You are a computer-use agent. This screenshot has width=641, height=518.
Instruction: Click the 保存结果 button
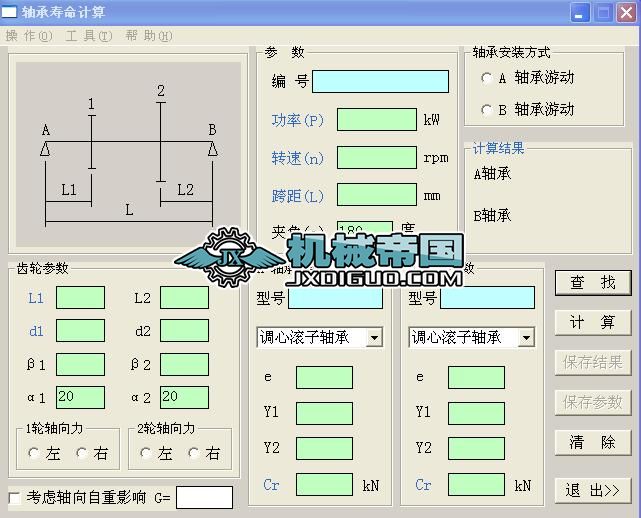pyautogui.click(x=593, y=362)
